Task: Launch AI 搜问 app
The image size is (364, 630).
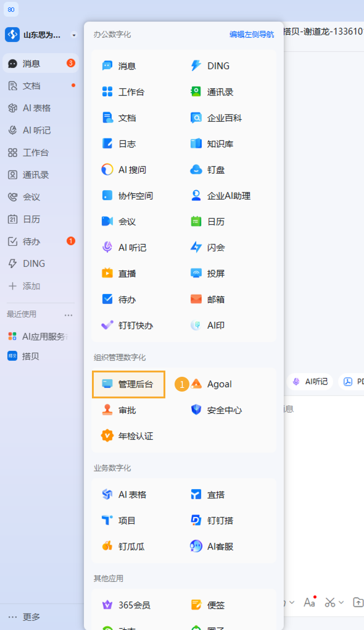Action: [123, 170]
